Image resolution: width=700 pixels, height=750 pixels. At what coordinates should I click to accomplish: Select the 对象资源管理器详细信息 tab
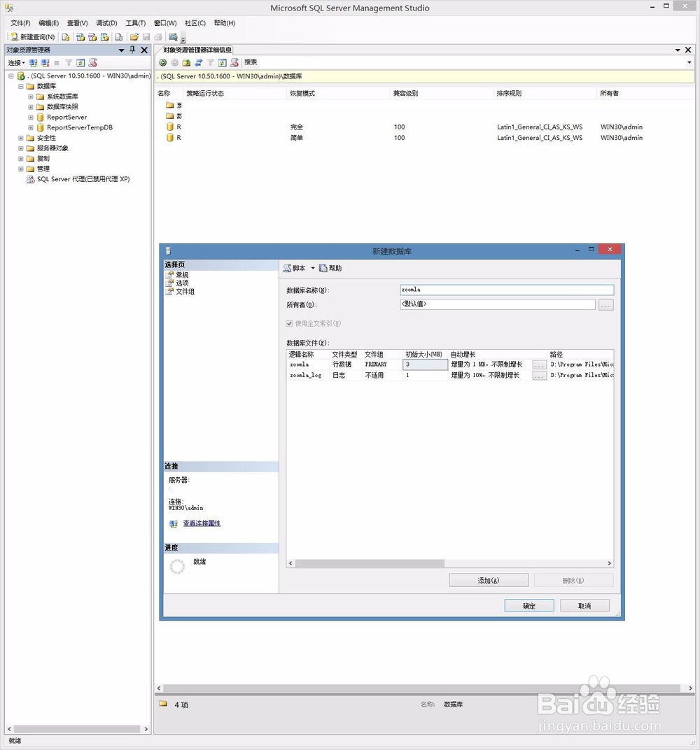point(197,50)
